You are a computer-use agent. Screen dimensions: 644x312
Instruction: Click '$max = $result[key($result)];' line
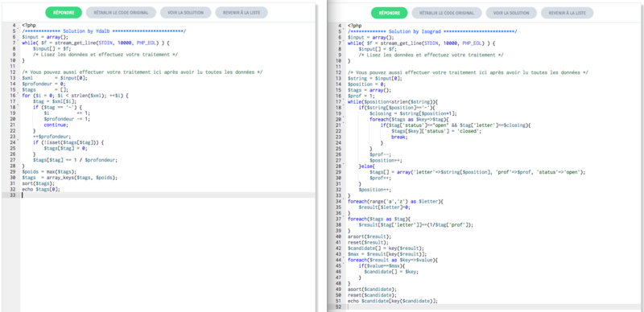coord(387,255)
